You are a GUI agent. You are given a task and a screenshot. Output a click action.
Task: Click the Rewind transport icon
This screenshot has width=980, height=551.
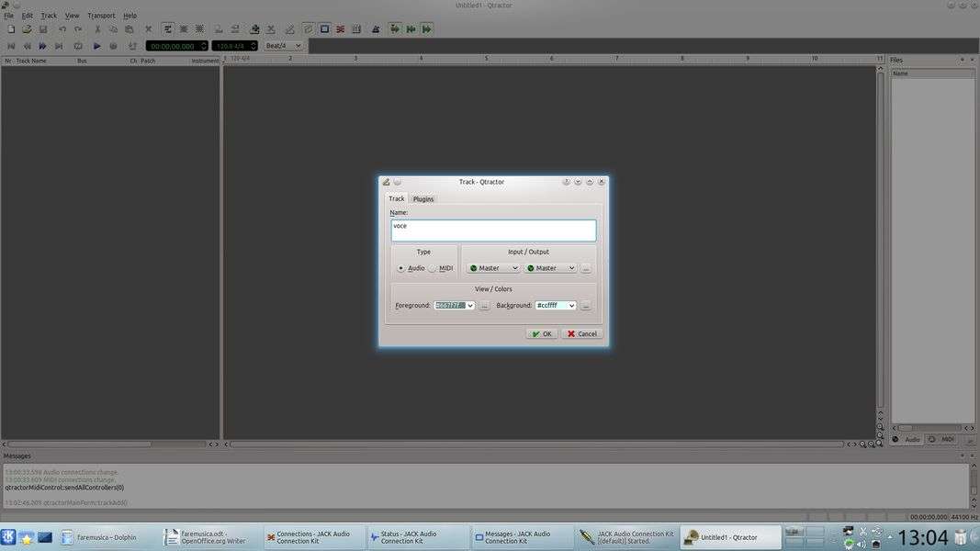27,46
